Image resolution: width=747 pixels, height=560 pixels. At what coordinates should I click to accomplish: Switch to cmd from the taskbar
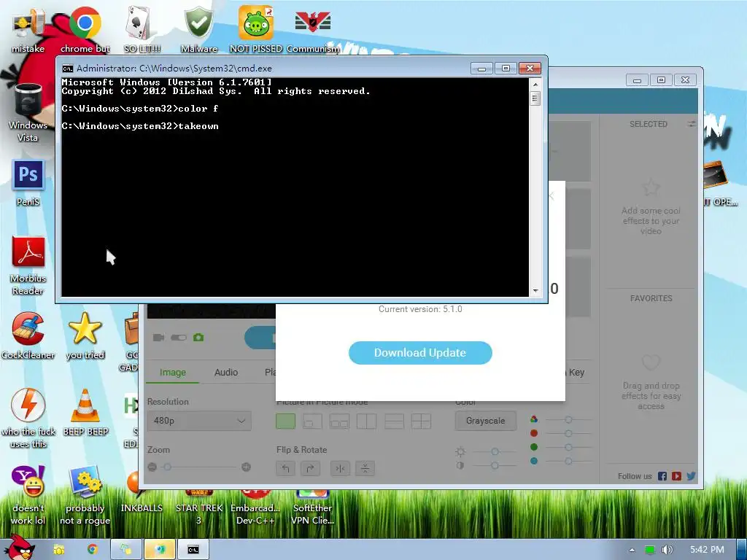tap(193, 550)
